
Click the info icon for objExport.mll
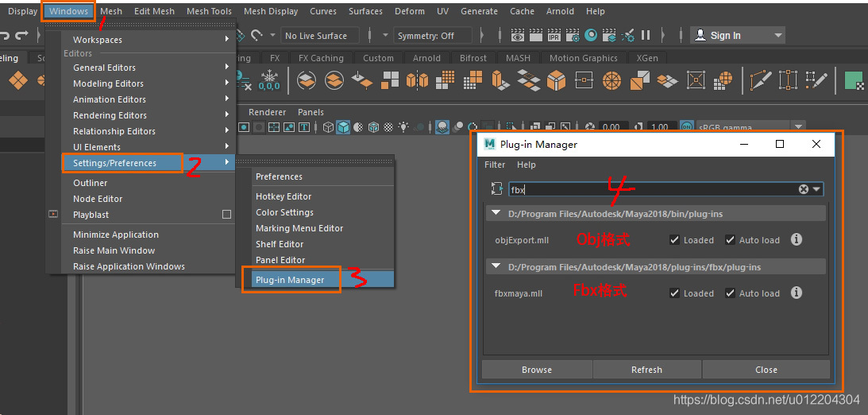click(796, 239)
